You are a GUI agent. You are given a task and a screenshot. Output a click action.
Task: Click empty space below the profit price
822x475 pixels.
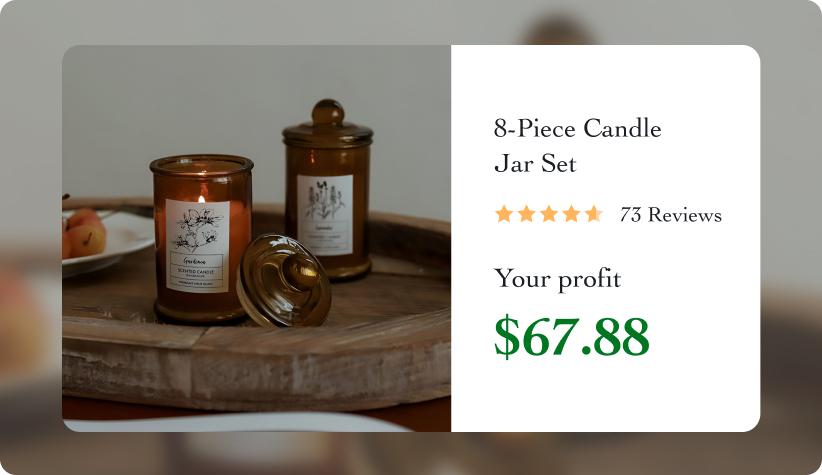coord(605,396)
